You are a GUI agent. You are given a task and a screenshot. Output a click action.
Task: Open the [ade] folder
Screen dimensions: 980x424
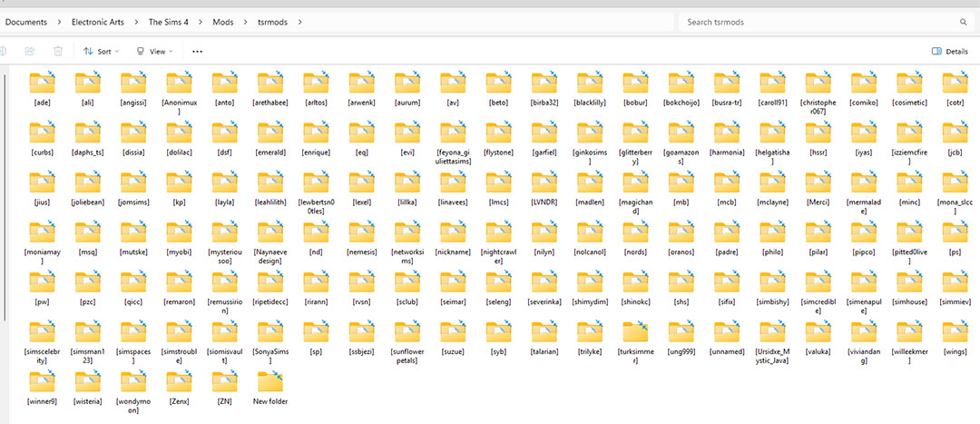coord(41,84)
